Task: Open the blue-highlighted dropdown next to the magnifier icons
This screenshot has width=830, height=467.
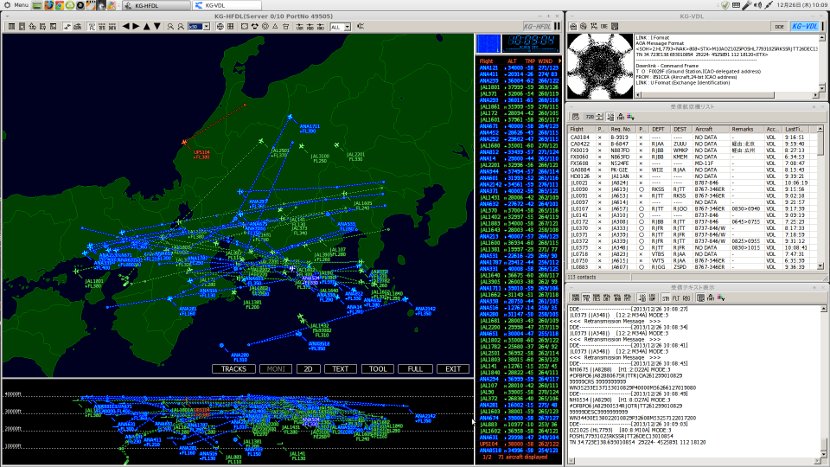Action: click(199, 26)
